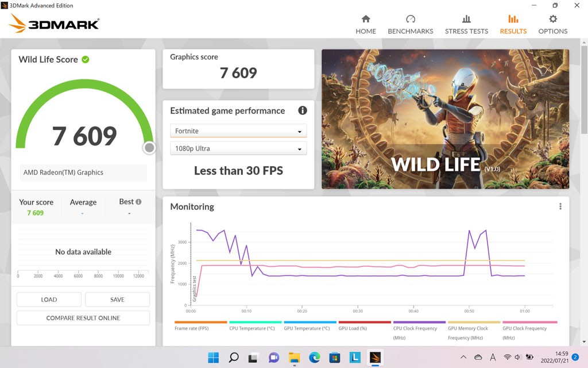Click the LOAD button
The width and height of the screenshot is (588, 368).
(49, 300)
